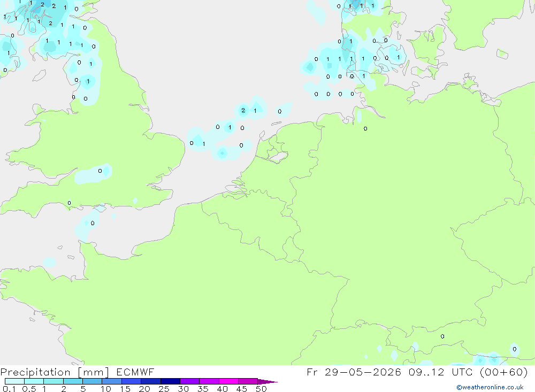
Task: Pick the 40–45 mm magenta legend swatch
Action: tap(228, 381)
